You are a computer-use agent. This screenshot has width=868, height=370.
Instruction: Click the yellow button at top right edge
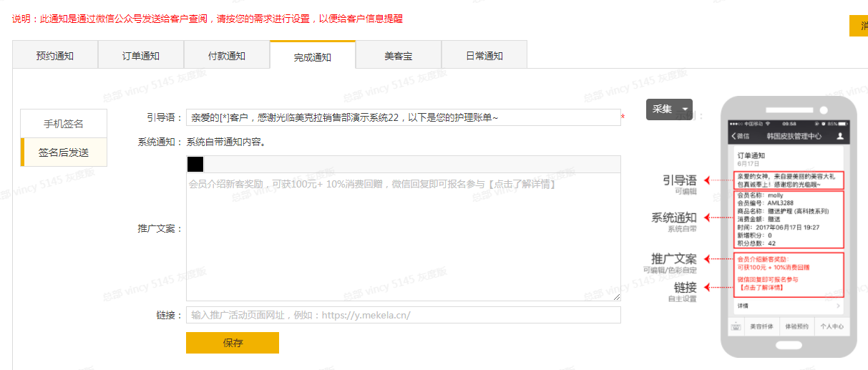859,26
